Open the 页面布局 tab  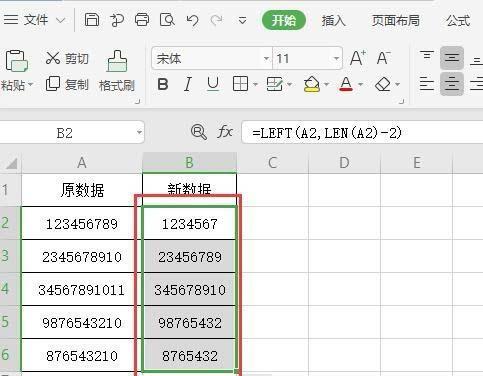tap(396, 20)
